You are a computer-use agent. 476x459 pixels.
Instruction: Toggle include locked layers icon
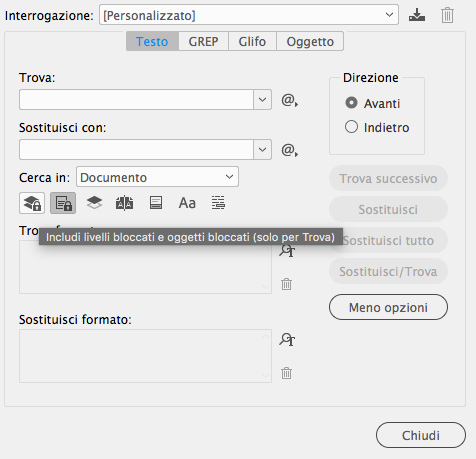coord(32,203)
